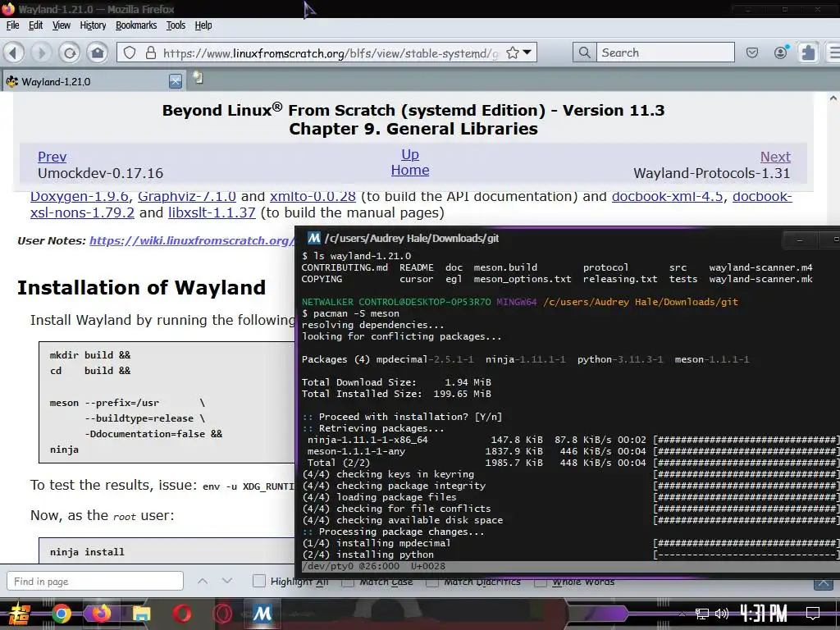Click the 'pacman -S meson' command line
The height and width of the screenshot is (630, 840).
351,313
